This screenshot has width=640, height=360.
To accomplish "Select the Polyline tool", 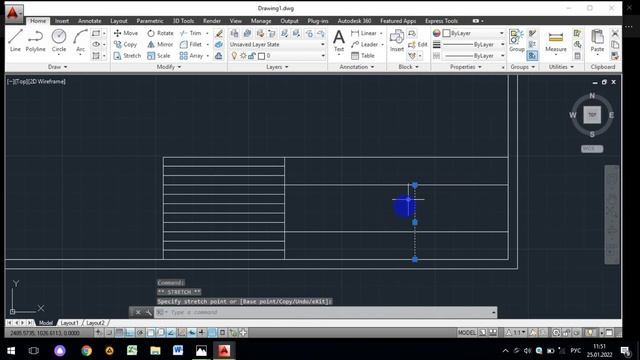I will (36, 40).
